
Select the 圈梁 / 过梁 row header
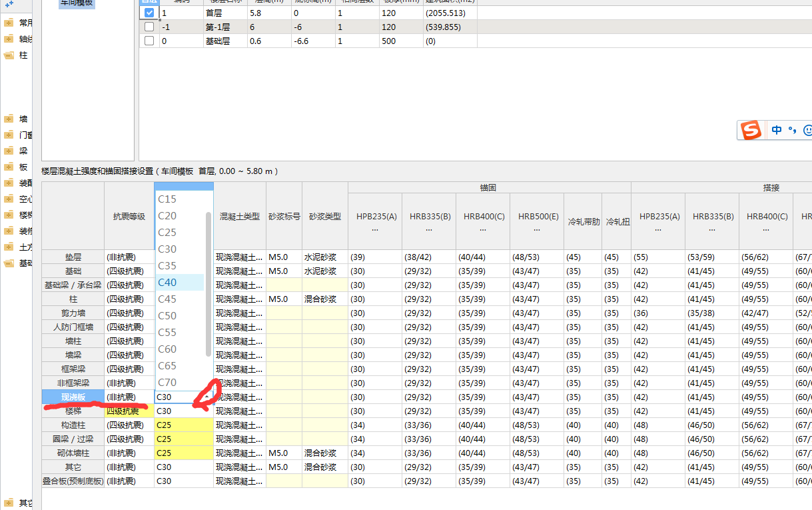73,439
